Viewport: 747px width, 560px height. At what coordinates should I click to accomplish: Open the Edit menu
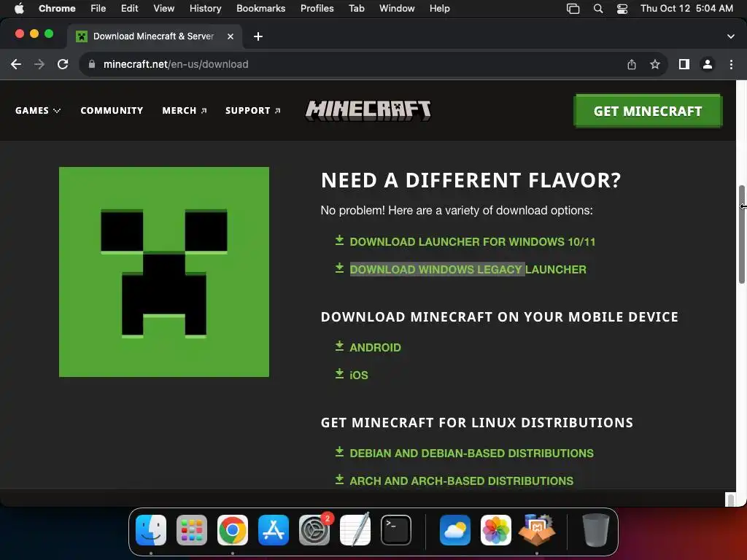[x=130, y=9]
